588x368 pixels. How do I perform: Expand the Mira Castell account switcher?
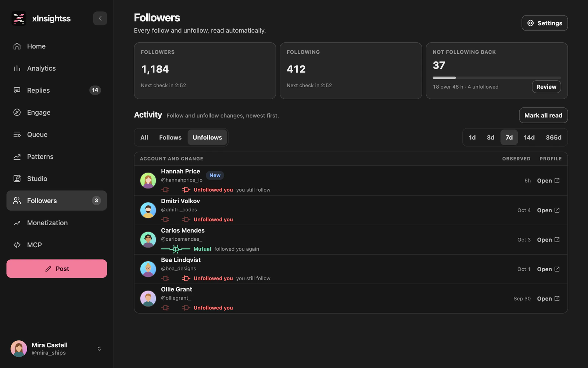click(x=99, y=348)
